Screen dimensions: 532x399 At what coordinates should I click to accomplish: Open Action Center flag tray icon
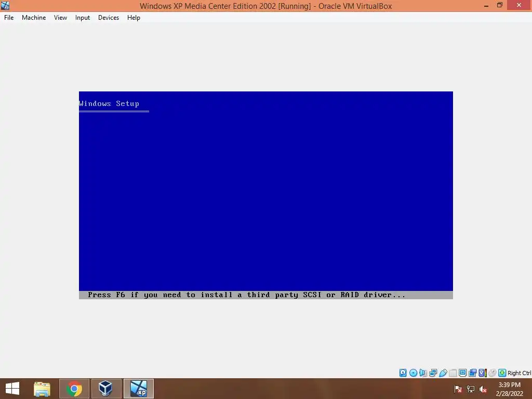pos(458,389)
